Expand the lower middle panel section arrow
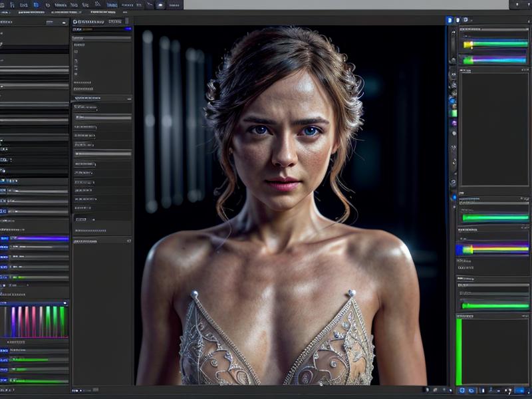Viewport: 532px width, 399px height. click(128, 241)
